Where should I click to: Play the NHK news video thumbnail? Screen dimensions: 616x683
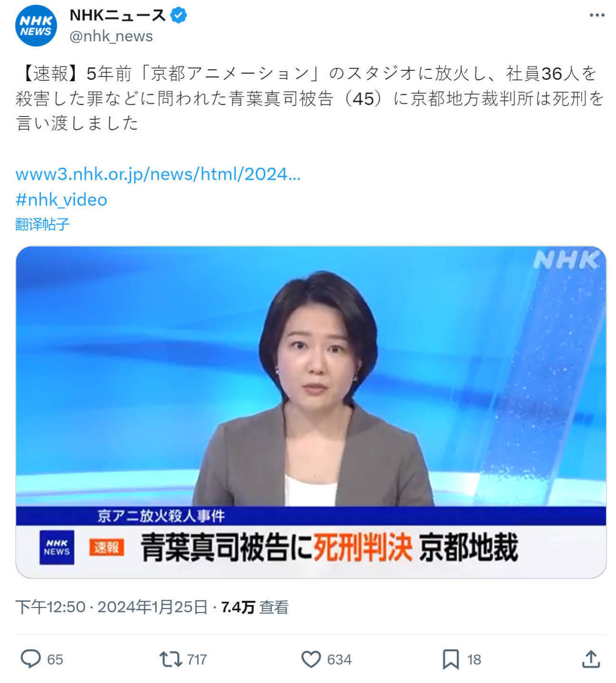[311, 412]
